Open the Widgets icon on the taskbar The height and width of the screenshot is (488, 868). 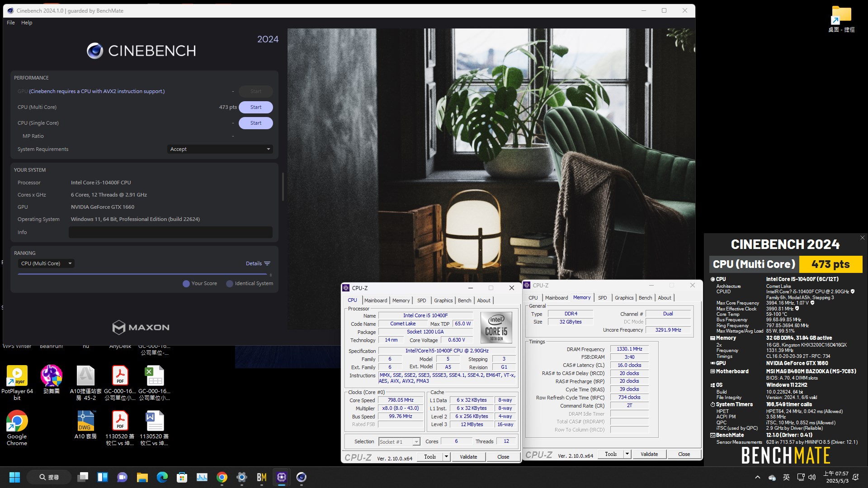click(103, 477)
